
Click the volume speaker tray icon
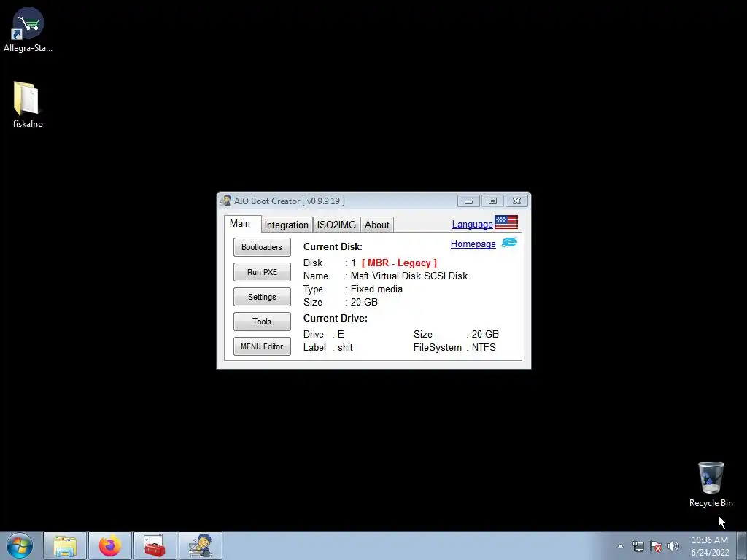click(x=673, y=546)
